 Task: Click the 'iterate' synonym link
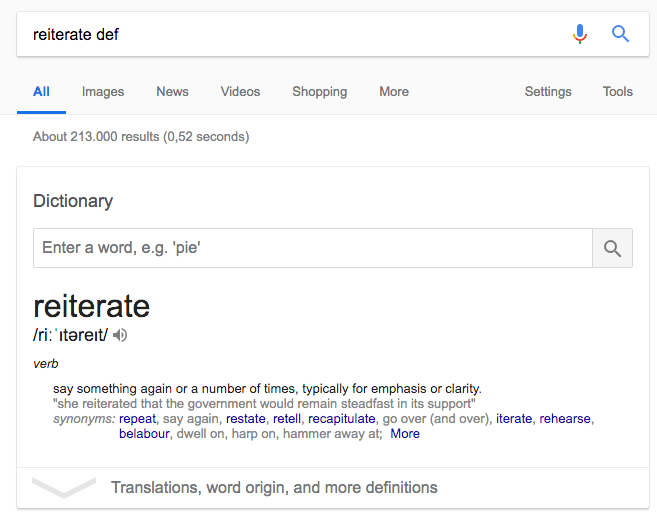514,419
